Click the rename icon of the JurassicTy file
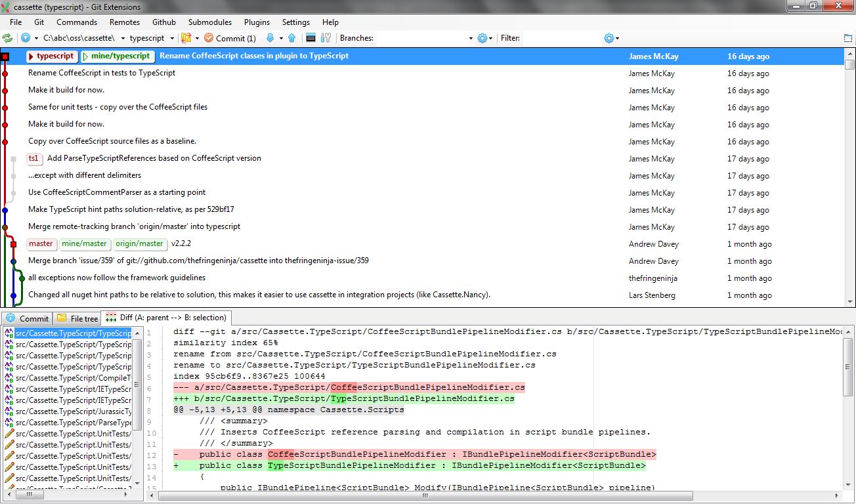 click(x=9, y=411)
